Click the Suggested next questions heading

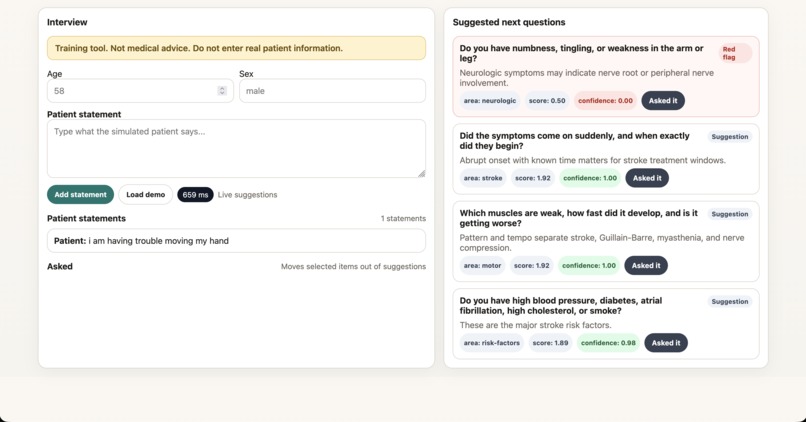pos(509,22)
